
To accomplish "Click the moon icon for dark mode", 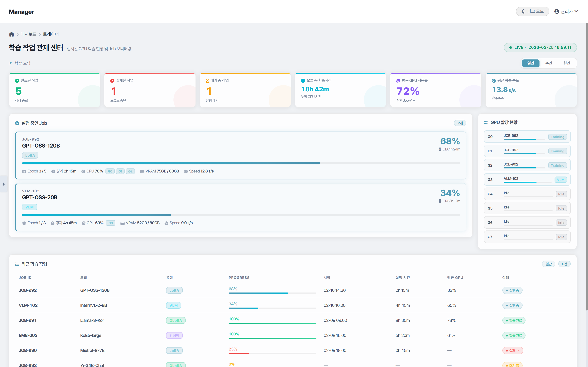I will [x=523, y=11].
